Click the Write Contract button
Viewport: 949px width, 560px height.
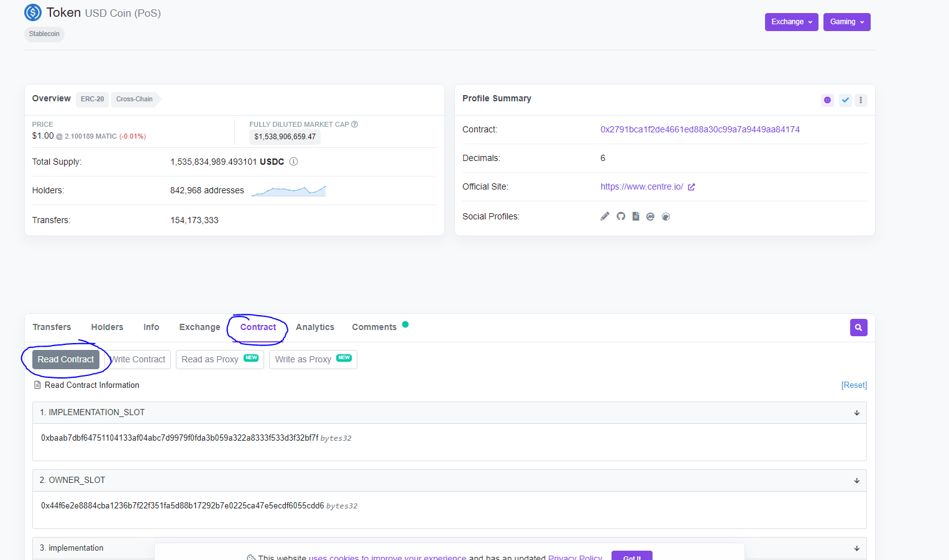tap(138, 359)
